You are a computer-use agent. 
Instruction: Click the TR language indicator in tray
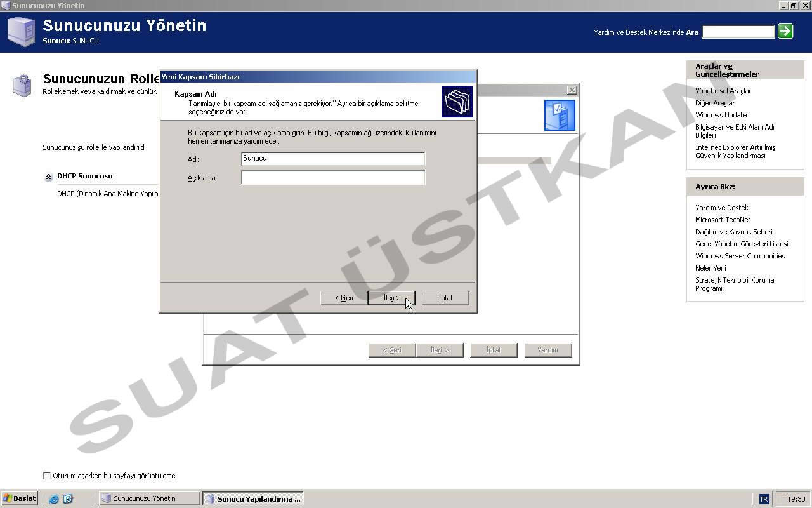[x=764, y=499]
